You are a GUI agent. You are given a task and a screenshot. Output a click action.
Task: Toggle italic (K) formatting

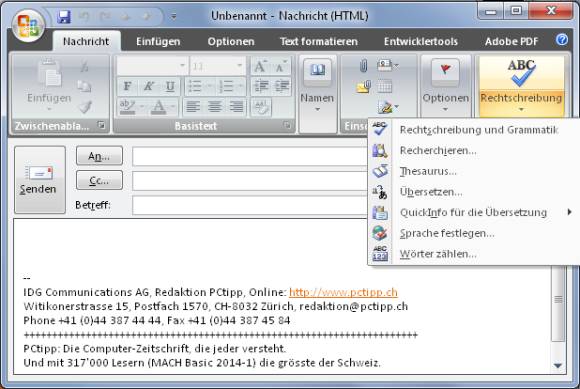pos(149,87)
